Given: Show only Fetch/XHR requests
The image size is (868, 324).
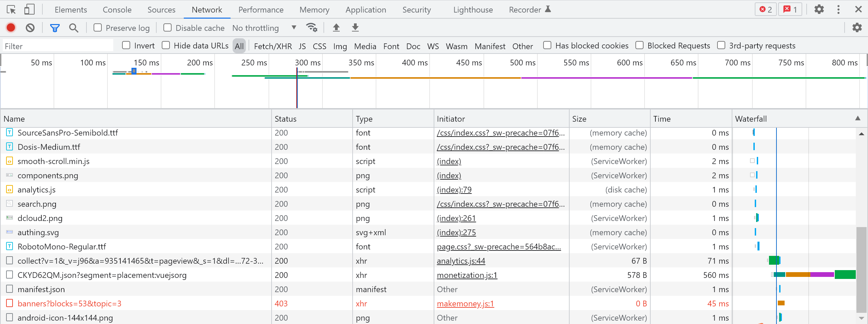Looking at the screenshot, I should 272,46.
